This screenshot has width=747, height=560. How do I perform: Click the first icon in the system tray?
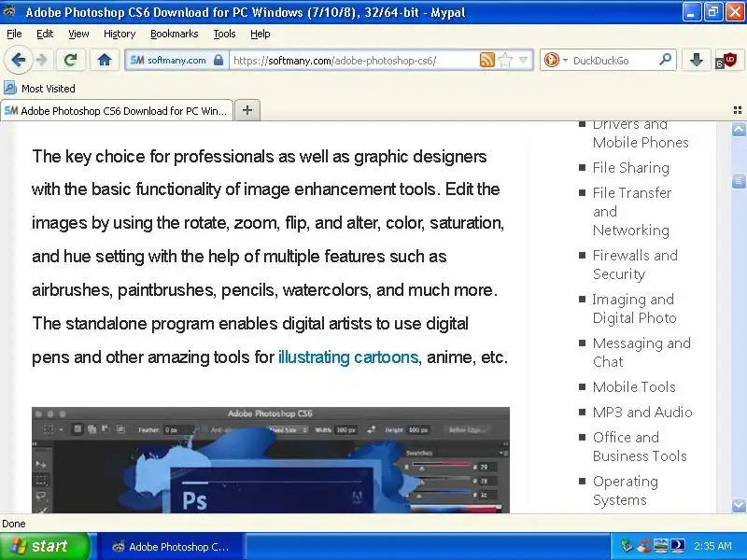(x=627, y=546)
